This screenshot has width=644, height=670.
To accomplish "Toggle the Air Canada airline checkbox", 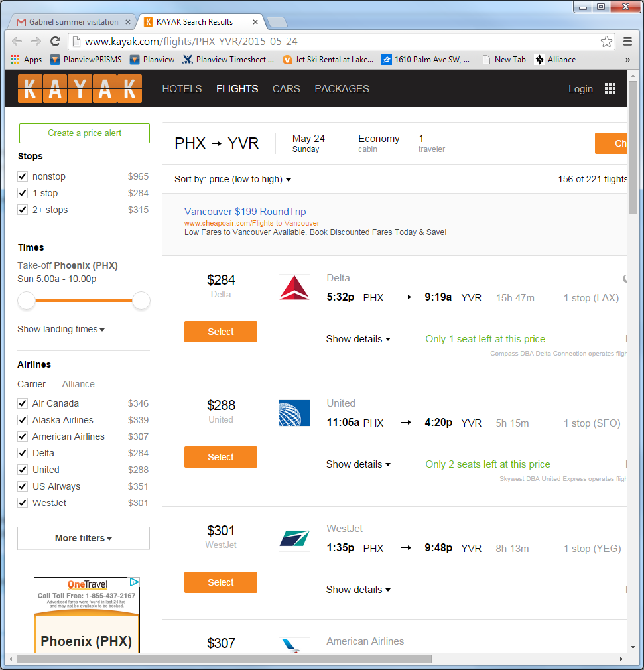I will pos(23,403).
